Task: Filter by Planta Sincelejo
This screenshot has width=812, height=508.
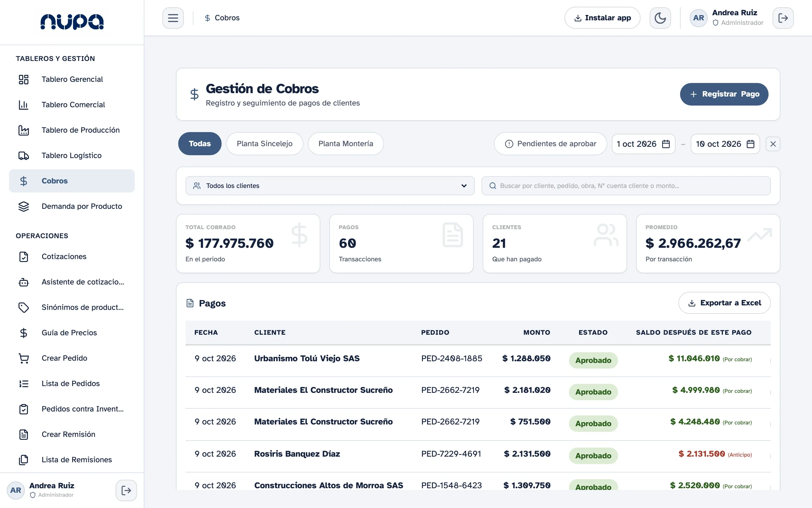Action: (x=264, y=143)
